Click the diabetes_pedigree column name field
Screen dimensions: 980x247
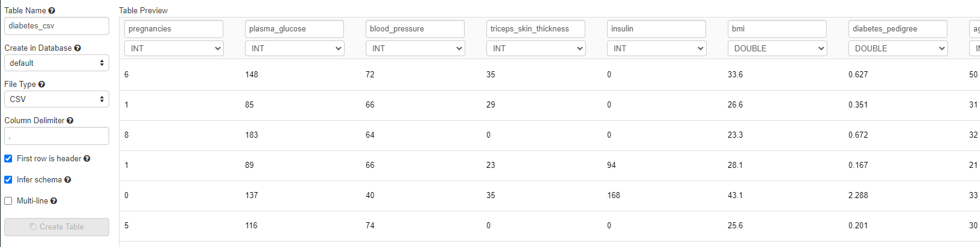(x=898, y=29)
